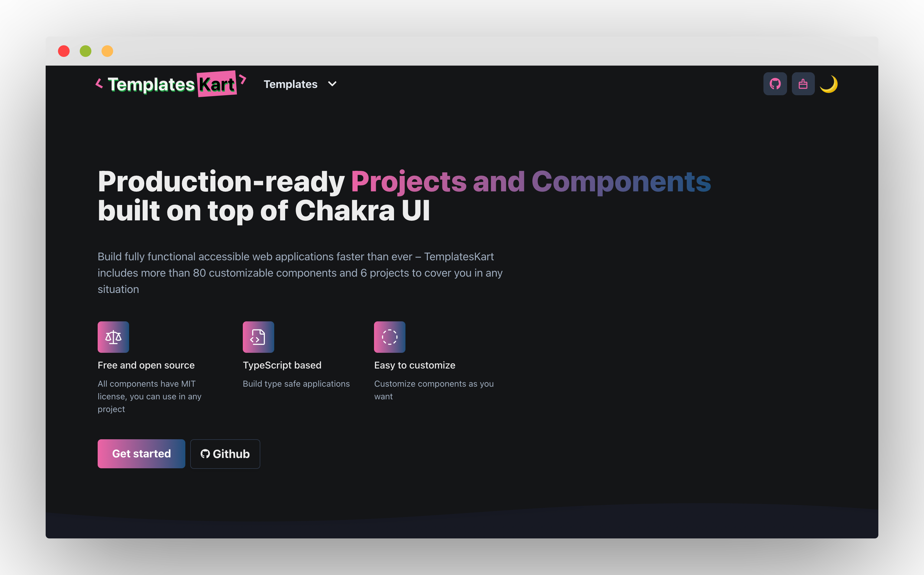This screenshot has width=924, height=575.
Task: Open the GitHub icon button in navbar
Action: coord(775,84)
